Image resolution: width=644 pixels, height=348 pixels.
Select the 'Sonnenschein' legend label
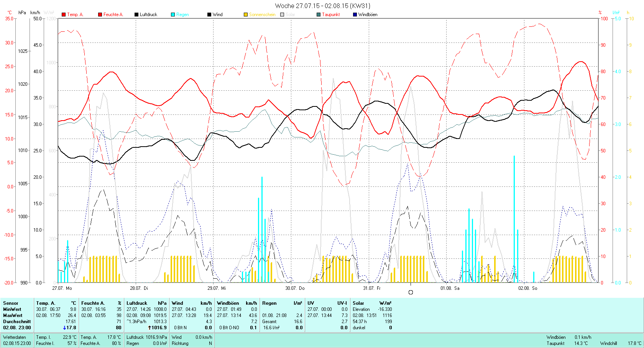click(x=262, y=15)
